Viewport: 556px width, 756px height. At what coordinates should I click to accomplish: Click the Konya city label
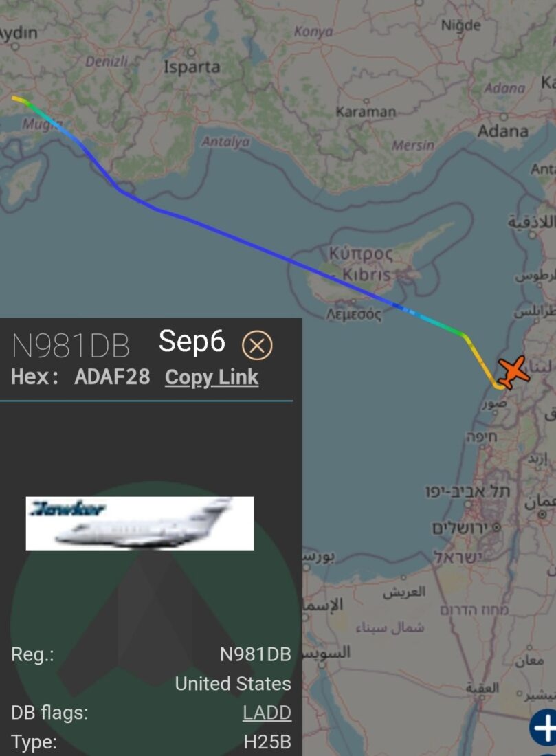click(x=313, y=32)
